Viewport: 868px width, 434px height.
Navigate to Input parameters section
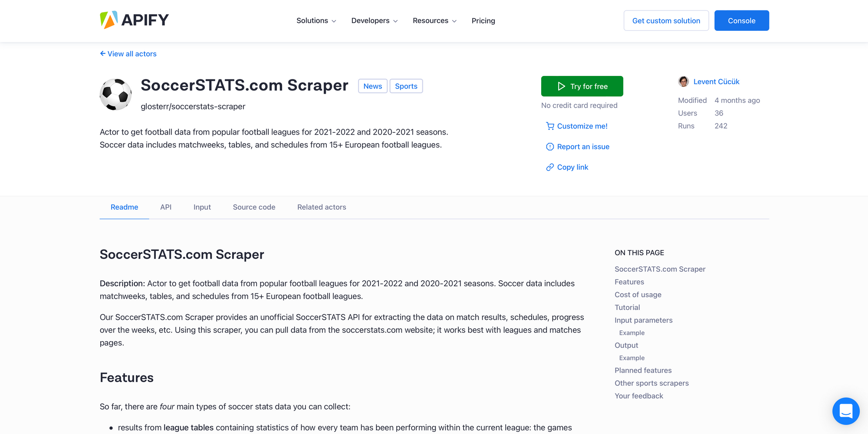pos(643,320)
